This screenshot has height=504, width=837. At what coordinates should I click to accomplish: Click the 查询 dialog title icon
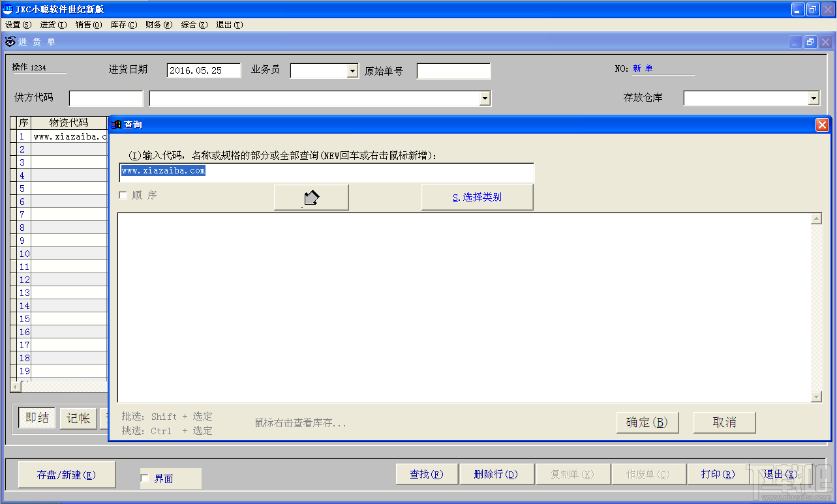[116, 124]
